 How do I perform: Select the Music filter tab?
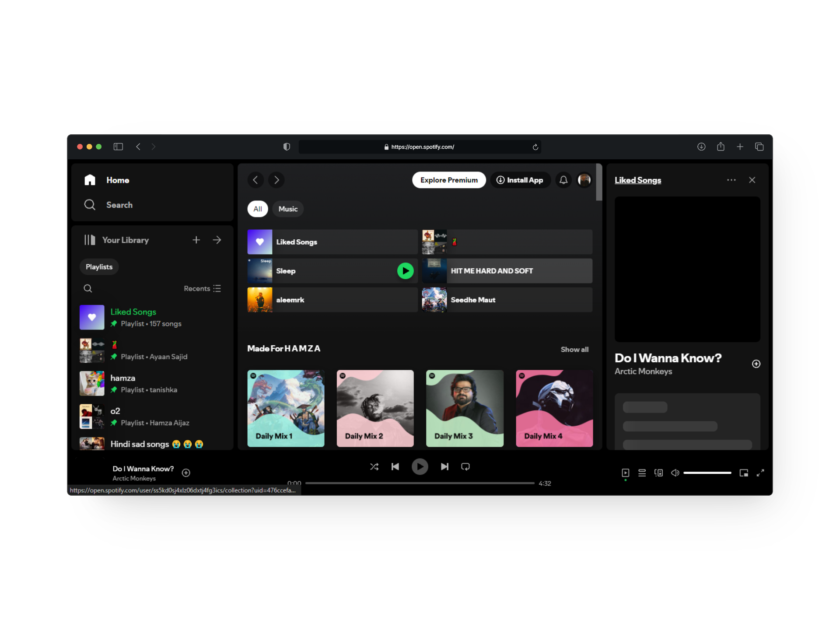pos(288,209)
